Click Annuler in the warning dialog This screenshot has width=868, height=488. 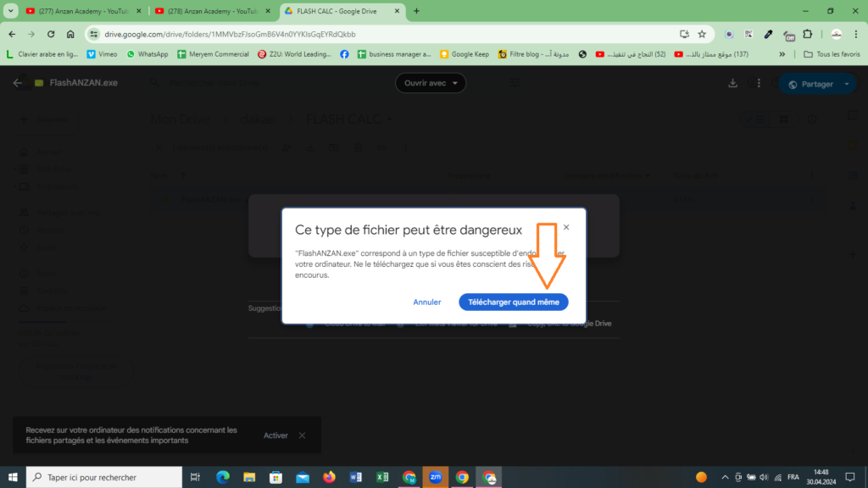tap(426, 302)
